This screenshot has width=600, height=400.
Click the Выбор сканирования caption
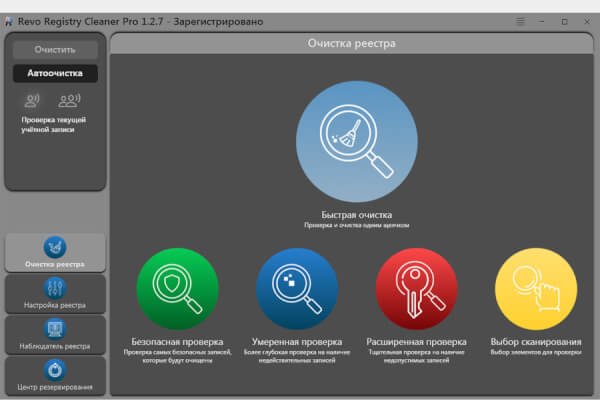(536, 341)
